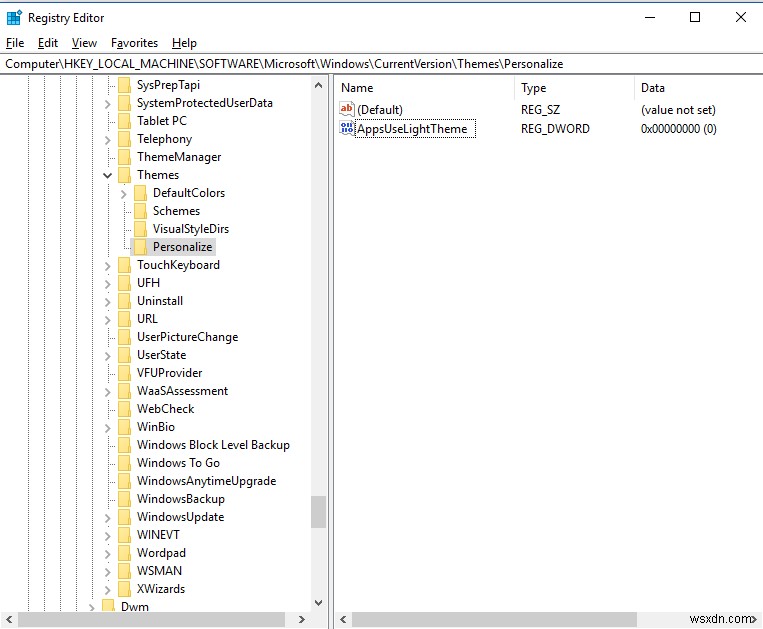Open the Help menu

tap(184, 43)
